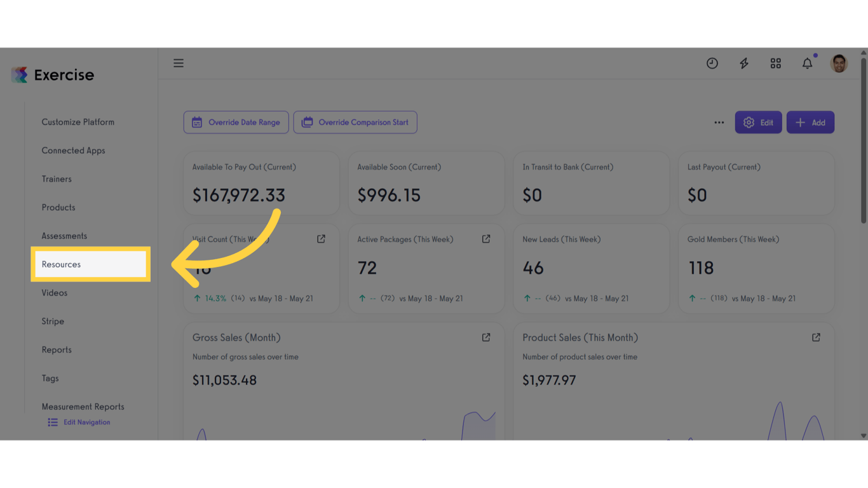Toggle the hamburger menu icon
This screenshot has width=868, height=488.
pyautogui.click(x=179, y=63)
